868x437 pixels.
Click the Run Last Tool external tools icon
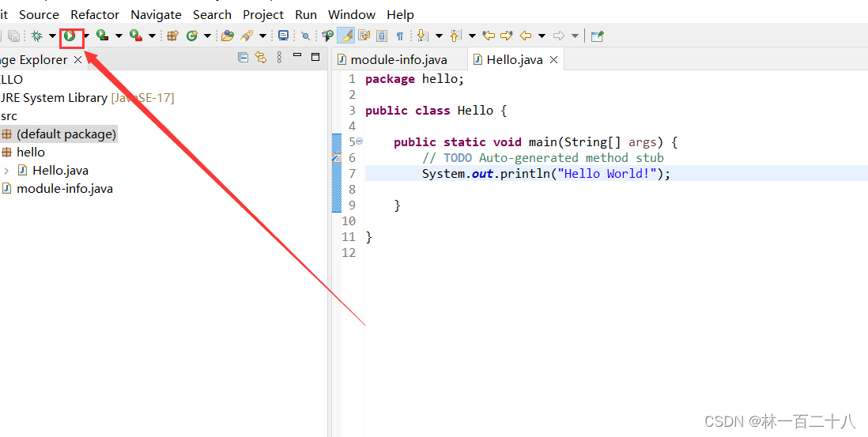(136, 36)
